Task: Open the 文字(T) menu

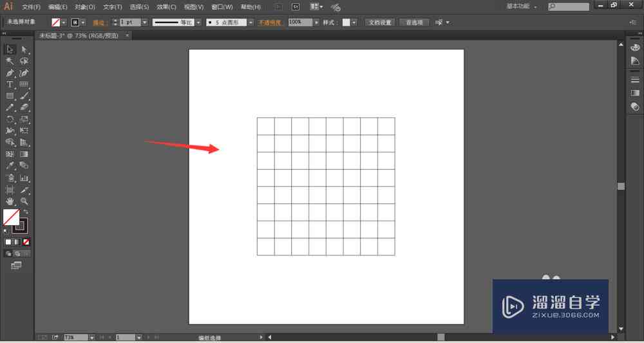Action: 113,7
